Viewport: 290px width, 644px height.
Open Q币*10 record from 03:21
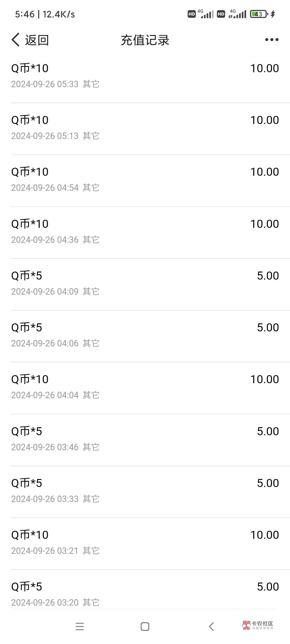click(145, 542)
